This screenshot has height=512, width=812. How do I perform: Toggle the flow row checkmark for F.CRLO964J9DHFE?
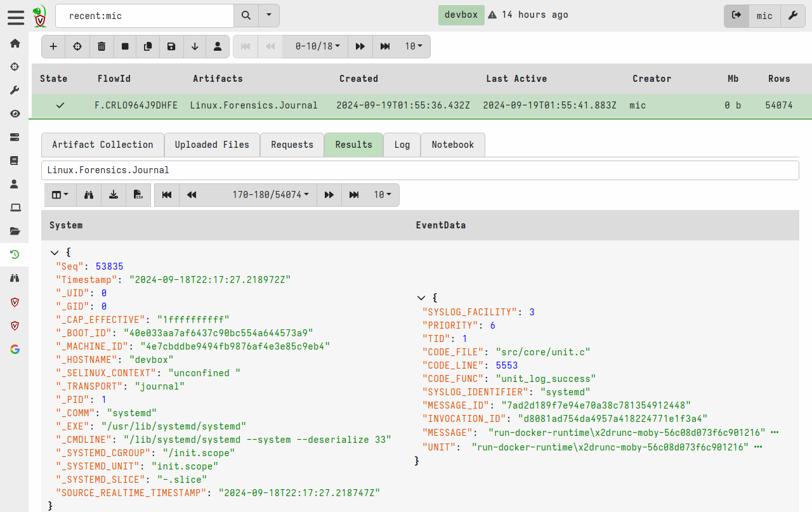60,105
